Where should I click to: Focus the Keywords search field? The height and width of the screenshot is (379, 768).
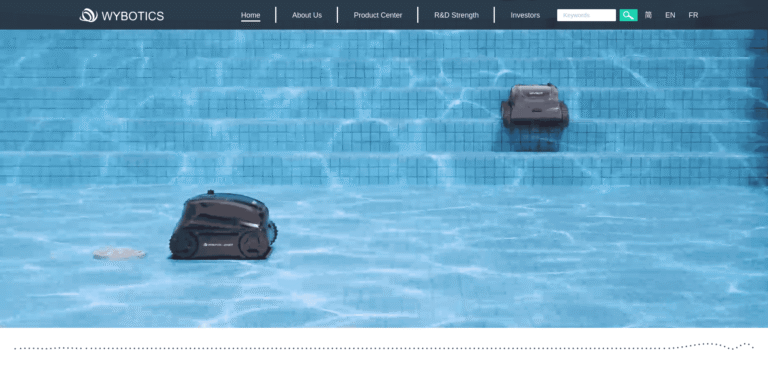pyautogui.click(x=586, y=15)
